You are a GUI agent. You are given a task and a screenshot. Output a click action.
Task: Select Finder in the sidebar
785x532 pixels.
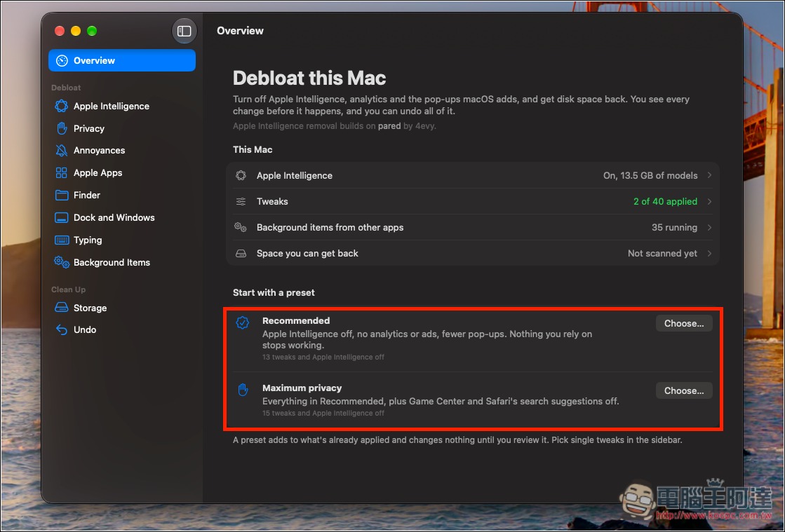122,195
